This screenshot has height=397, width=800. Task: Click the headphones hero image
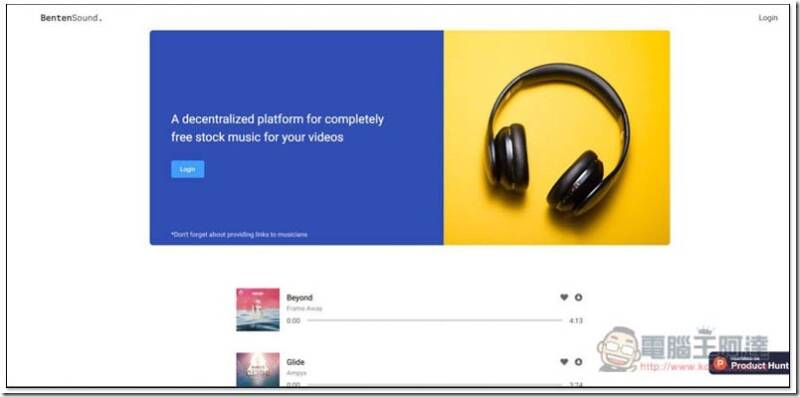tap(557, 138)
